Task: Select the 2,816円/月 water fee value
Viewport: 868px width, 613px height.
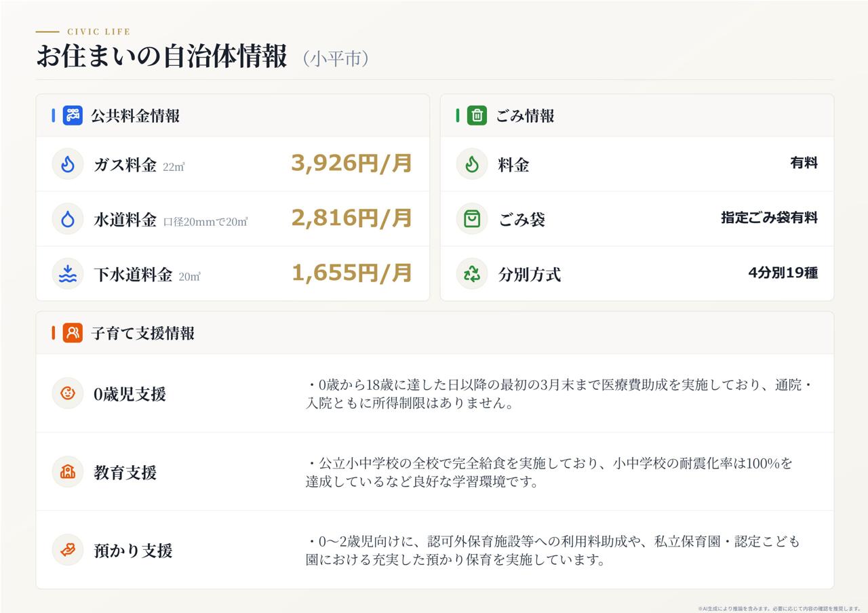Action: [x=352, y=218]
